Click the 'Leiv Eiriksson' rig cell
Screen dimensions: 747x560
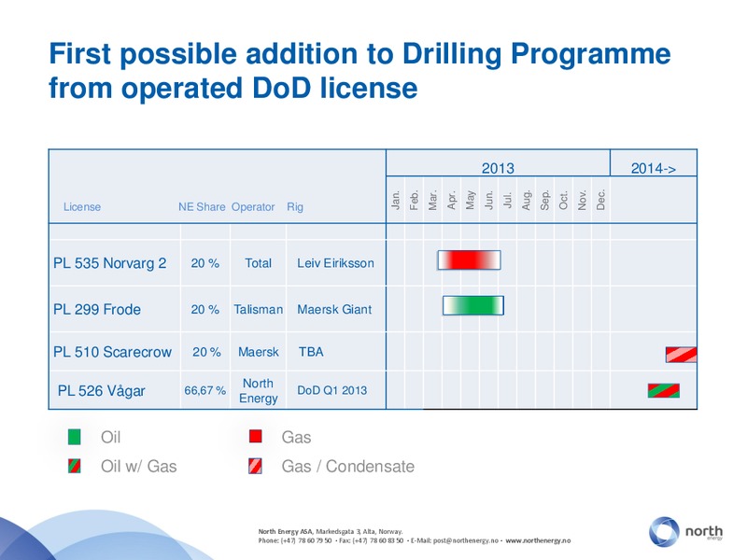335,263
